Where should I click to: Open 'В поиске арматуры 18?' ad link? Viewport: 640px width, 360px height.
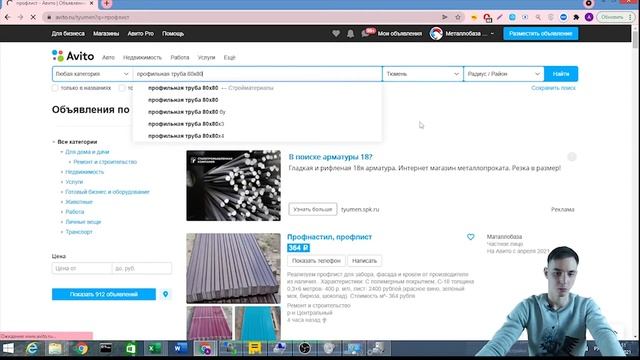click(330, 157)
